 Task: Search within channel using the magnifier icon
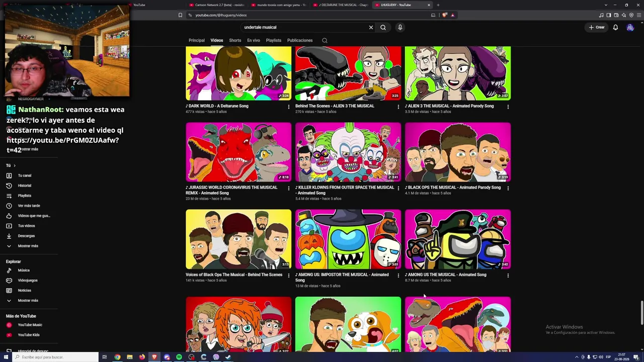(325, 40)
